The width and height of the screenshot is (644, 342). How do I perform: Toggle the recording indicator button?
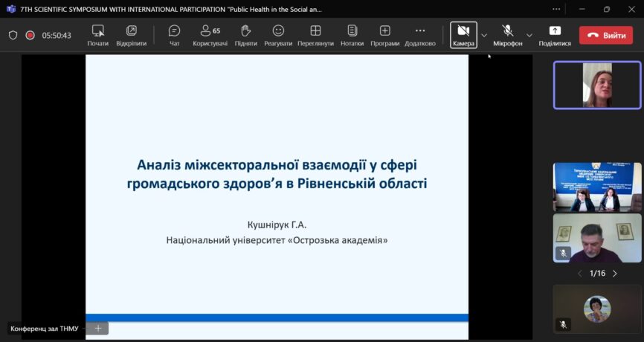(x=30, y=35)
